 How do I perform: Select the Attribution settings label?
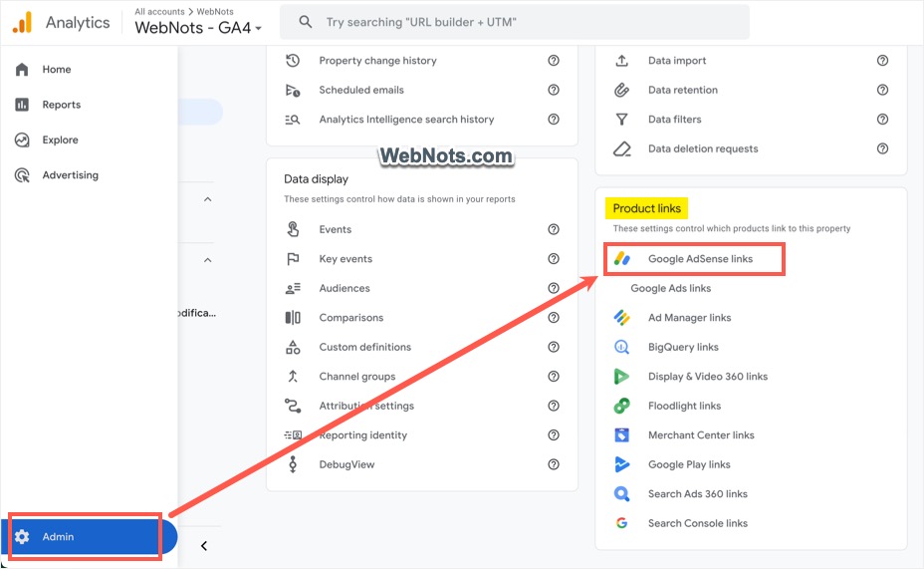[x=366, y=406]
